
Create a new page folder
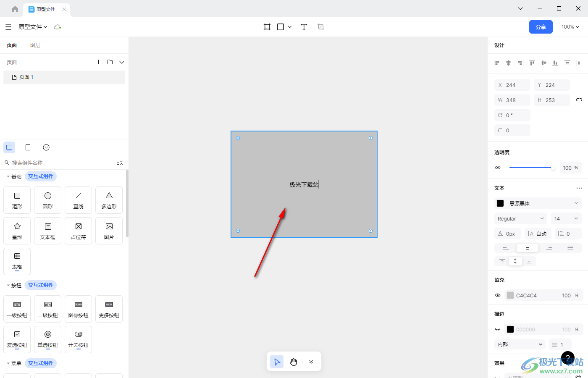pyautogui.click(x=110, y=62)
